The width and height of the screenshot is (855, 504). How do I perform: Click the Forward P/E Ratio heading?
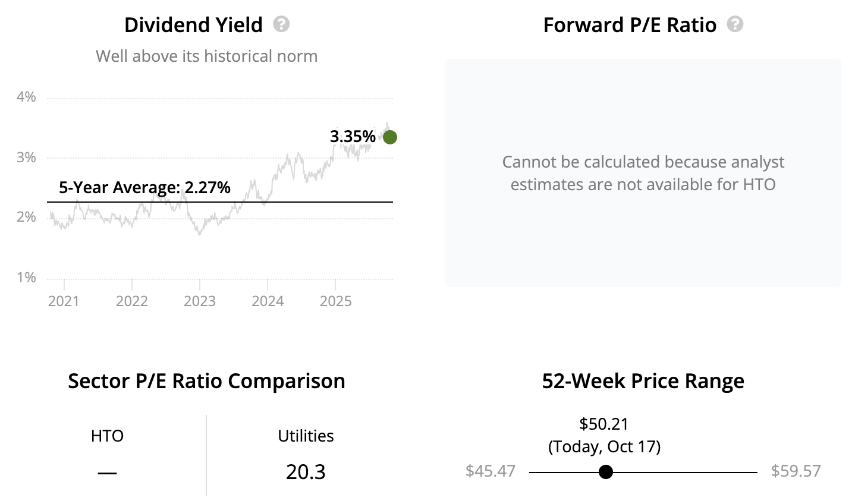tap(630, 25)
